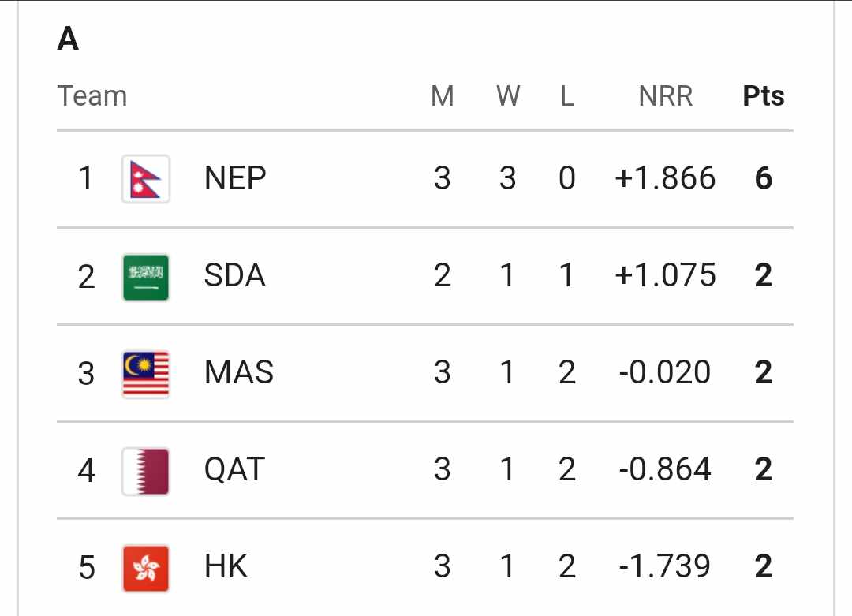
Task: Open the NEP team row
Action: [x=425, y=179]
